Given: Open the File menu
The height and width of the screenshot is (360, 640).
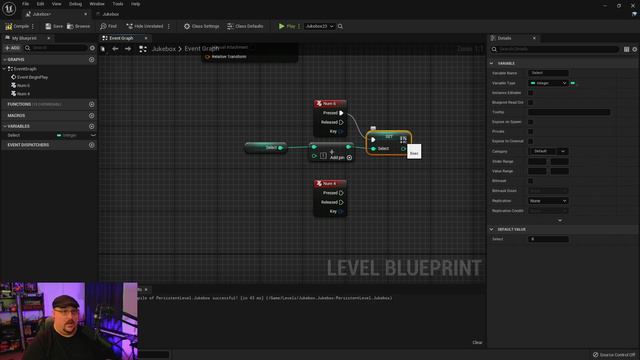Looking at the screenshot, I should tap(25, 4).
